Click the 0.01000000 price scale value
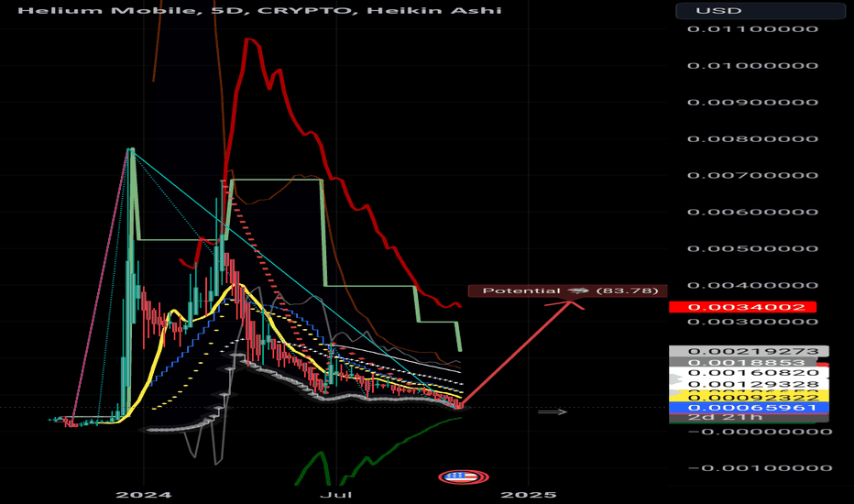854x504 pixels. (x=752, y=65)
